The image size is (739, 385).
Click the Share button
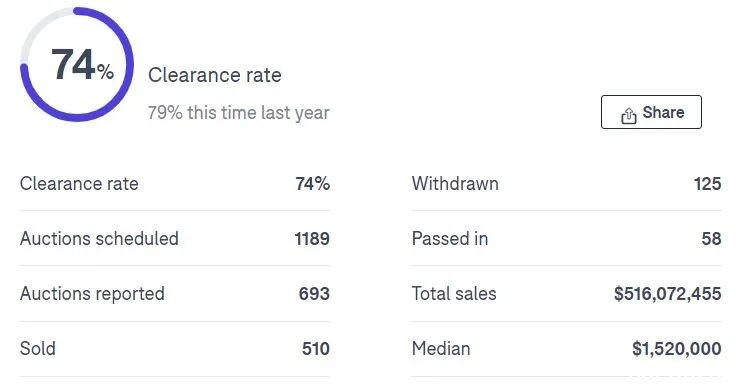651,112
